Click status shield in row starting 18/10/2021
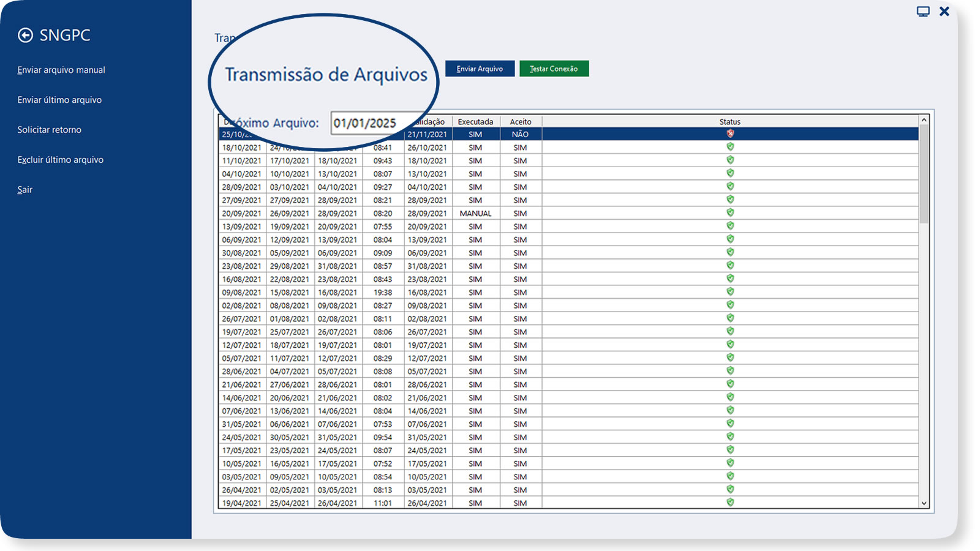The width and height of the screenshot is (980, 551). point(730,147)
